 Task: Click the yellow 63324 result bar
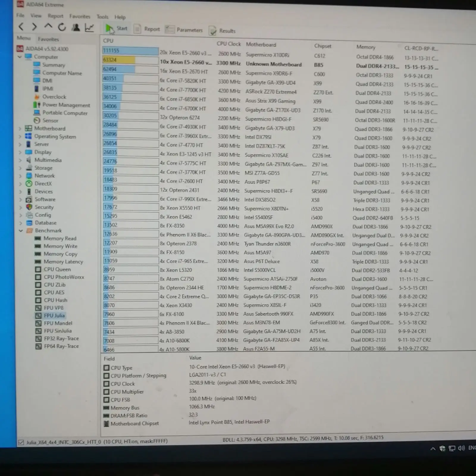point(119,60)
